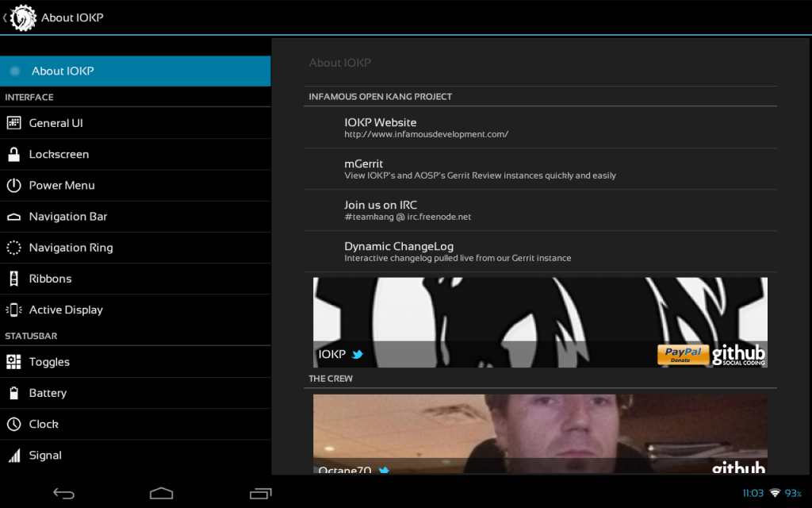Tap the Signal bars icon in sidebar
This screenshot has height=508, width=812.
click(x=14, y=455)
